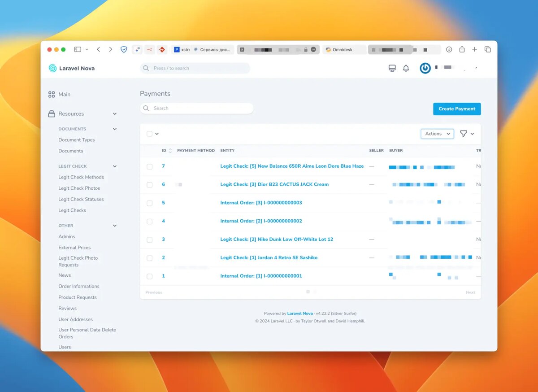Screen dimensions: 538x392
Task: Expand the select-all chevron dropdown
Action: point(157,134)
